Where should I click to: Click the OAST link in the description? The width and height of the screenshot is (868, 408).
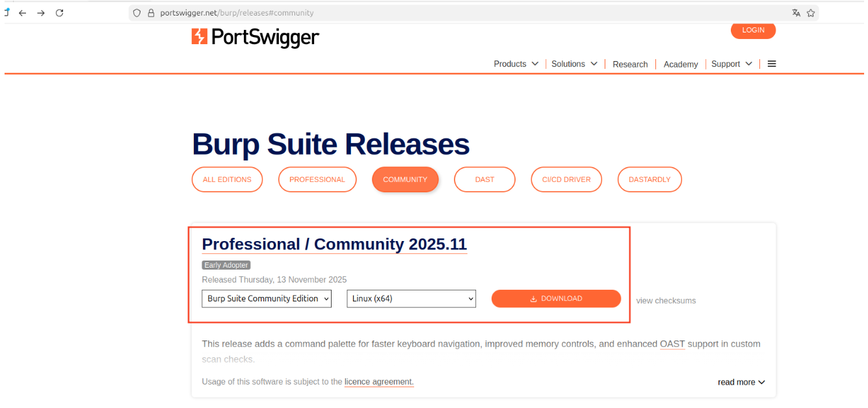pos(672,344)
